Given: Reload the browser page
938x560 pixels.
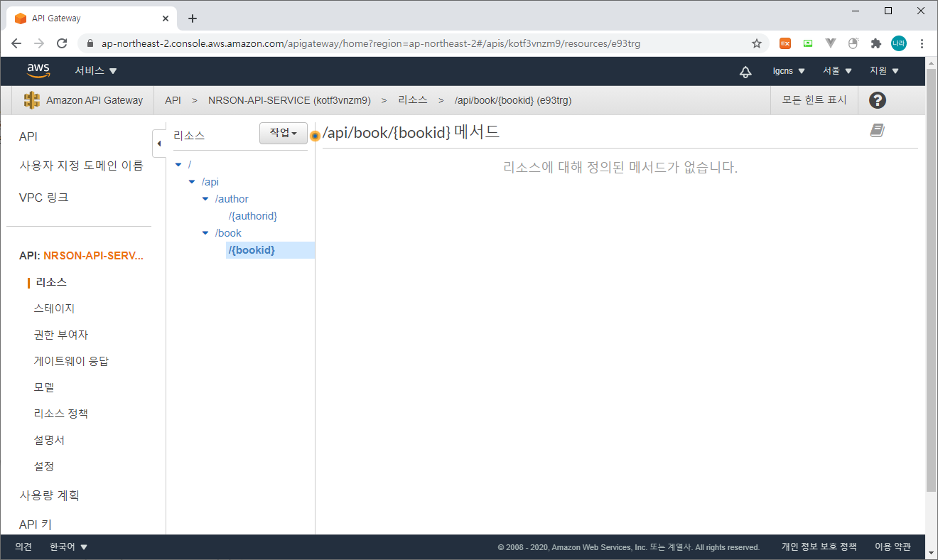Looking at the screenshot, I should pyautogui.click(x=62, y=43).
